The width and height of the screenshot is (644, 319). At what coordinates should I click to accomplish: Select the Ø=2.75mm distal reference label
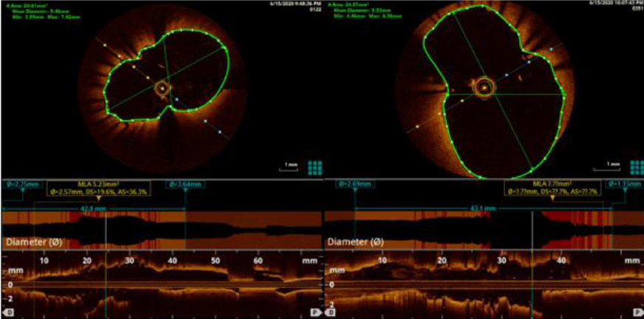pos(23,185)
